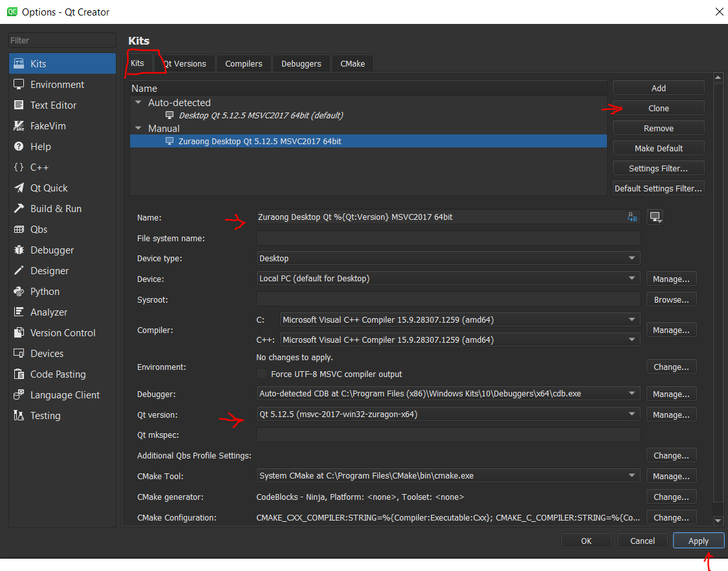
Task: Select the Debugger bug icon
Action: coord(19,250)
